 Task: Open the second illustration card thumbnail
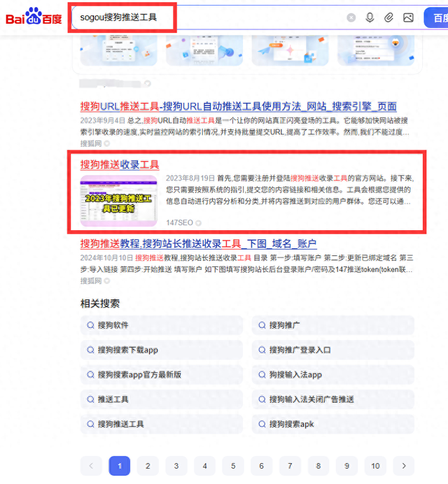(204, 50)
